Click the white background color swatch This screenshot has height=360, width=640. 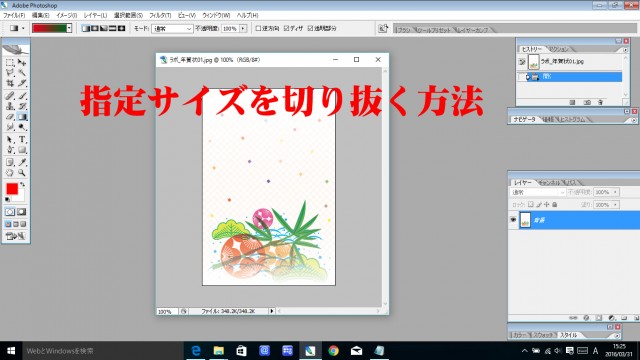20,198
